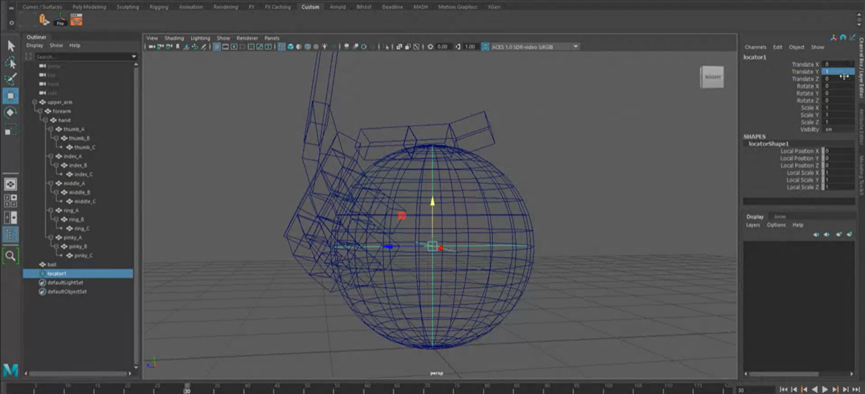Click the first orange Custom shelf icon

(x=44, y=20)
